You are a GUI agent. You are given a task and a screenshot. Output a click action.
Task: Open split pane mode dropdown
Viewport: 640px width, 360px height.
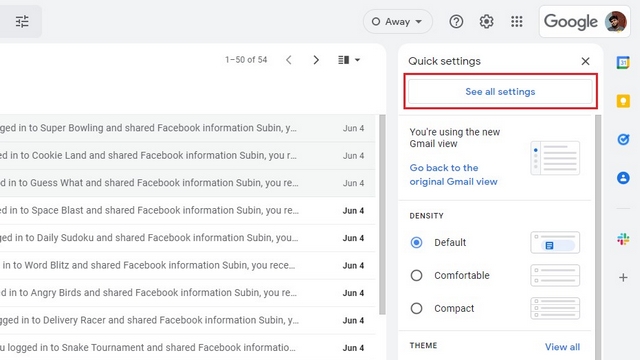pos(349,60)
